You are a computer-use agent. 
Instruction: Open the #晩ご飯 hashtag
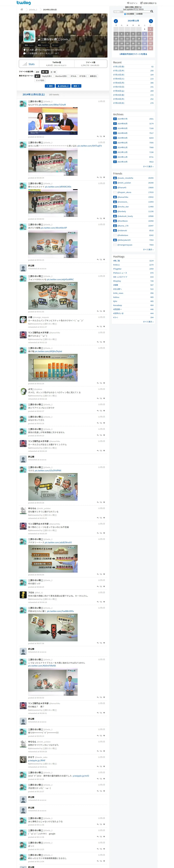tap(117, 261)
